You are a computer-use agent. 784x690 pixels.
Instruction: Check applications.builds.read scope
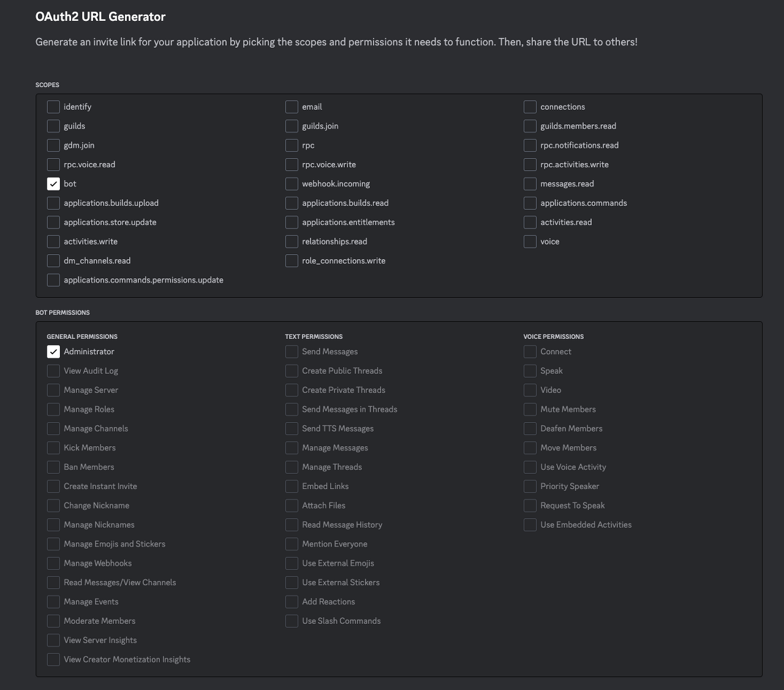[292, 203]
